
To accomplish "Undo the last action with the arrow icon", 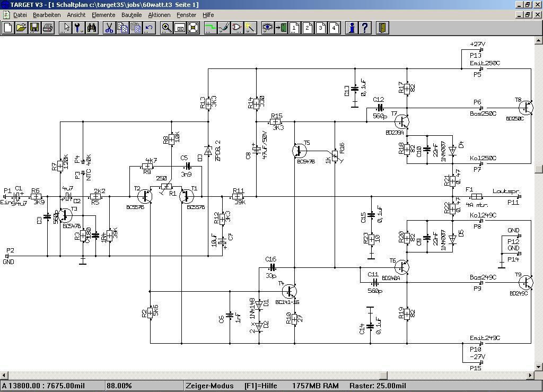I will (x=149, y=28).
